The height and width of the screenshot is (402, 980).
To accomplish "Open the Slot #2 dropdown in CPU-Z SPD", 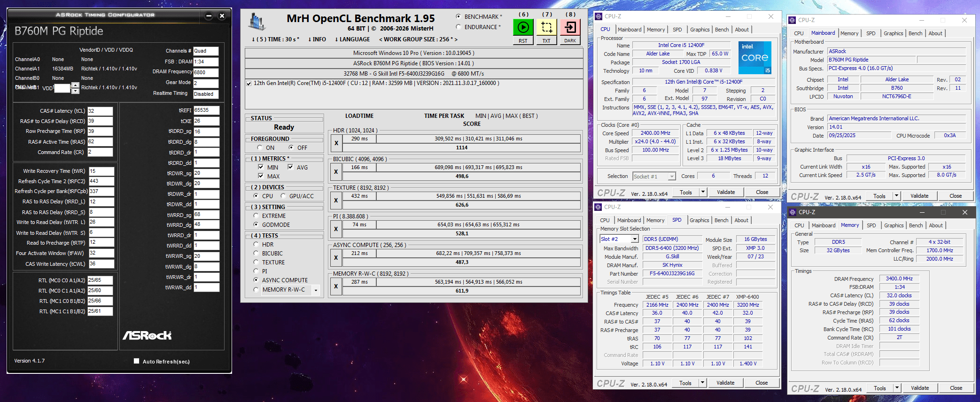I will (635, 239).
